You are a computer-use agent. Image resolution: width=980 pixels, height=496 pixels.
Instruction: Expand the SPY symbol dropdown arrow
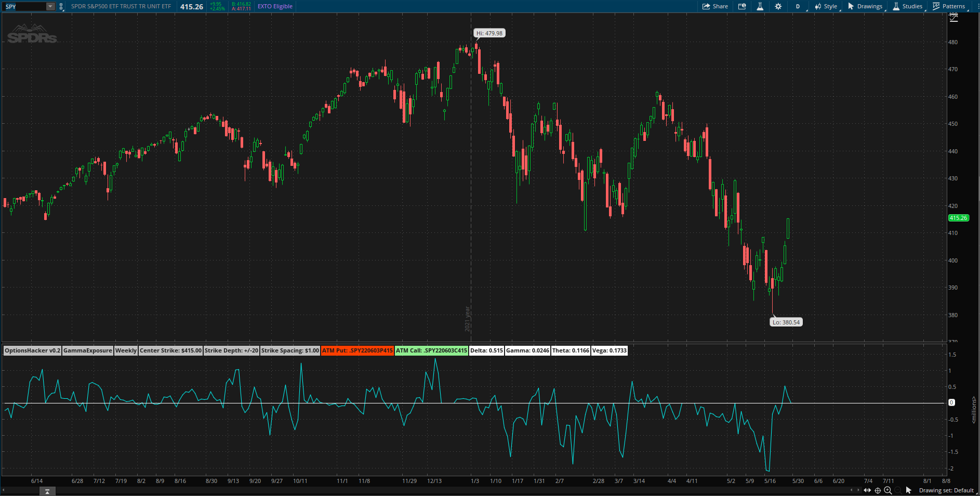50,7
